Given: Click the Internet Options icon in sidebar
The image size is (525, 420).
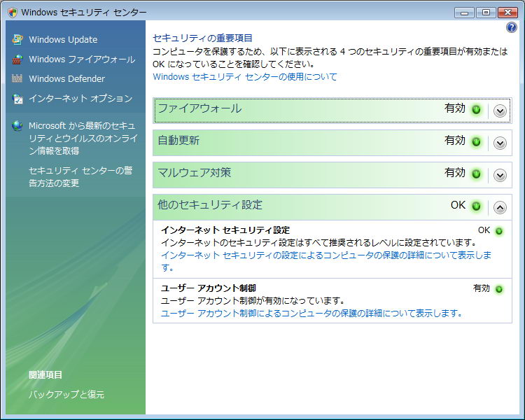Looking at the screenshot, I should pos(17,99).
